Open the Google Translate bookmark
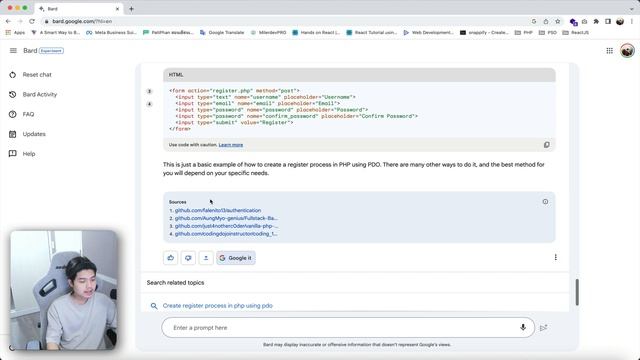The image size is (640, 360). (x=222, y=32)
